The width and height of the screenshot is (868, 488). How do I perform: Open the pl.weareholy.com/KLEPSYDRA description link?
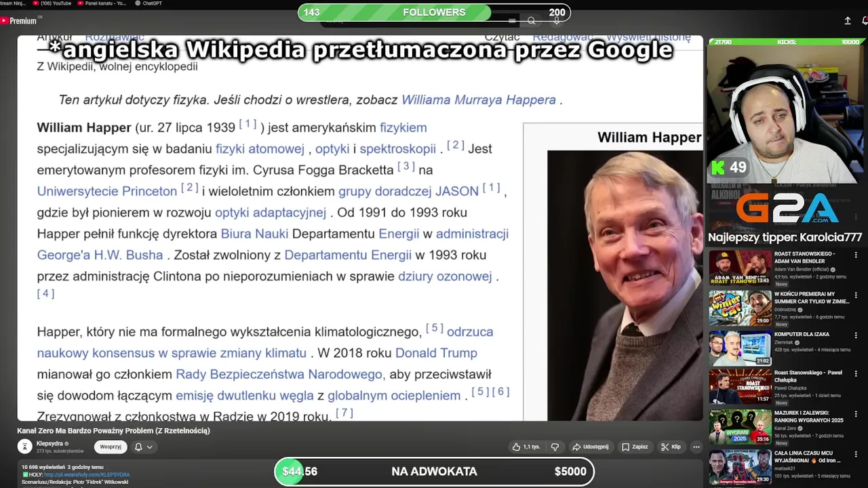[87, 474]
